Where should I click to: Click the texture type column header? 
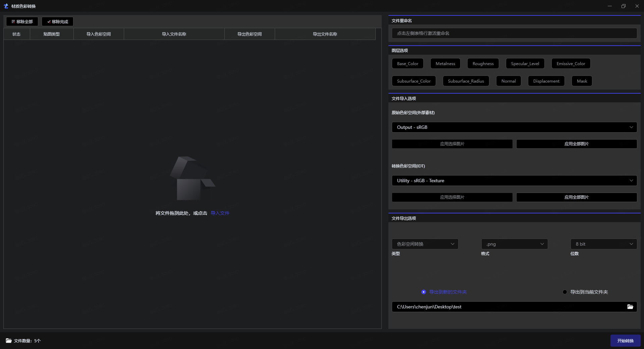52,34
